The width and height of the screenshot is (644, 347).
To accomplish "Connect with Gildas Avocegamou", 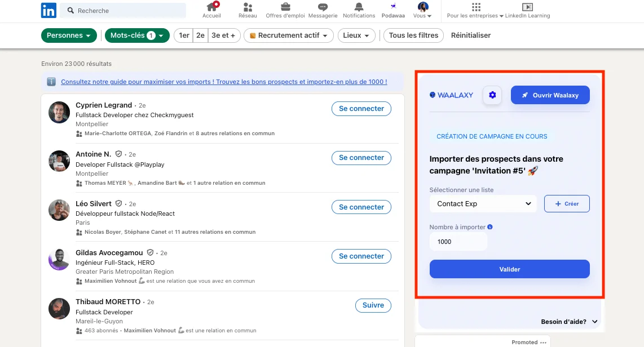I will tap(361, 256).
